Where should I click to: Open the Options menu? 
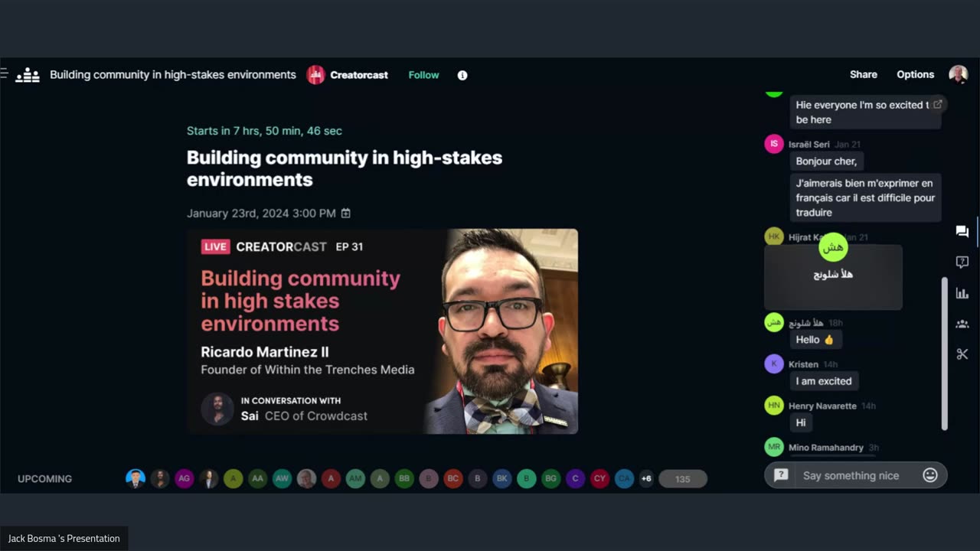(x=915, y=74)
